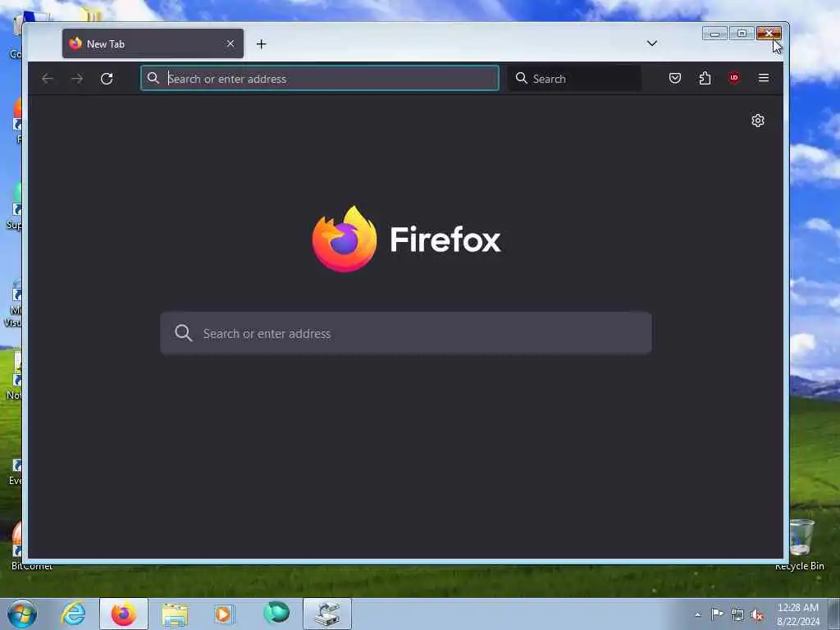Viewport: 840px width, 630px height.
Task: Open the Extensions puzzle icon
Action: (x=705, y=78)
